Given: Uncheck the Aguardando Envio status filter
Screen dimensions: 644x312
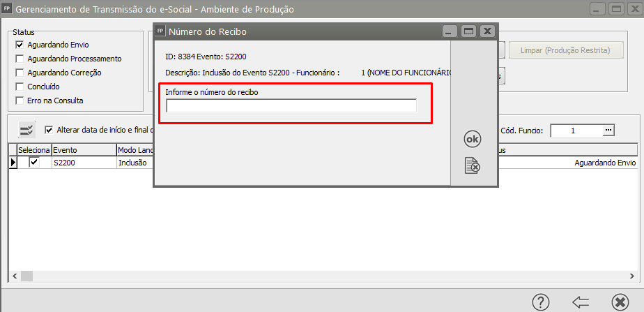Looking at the screenshot, I should (x=20, y=45).
